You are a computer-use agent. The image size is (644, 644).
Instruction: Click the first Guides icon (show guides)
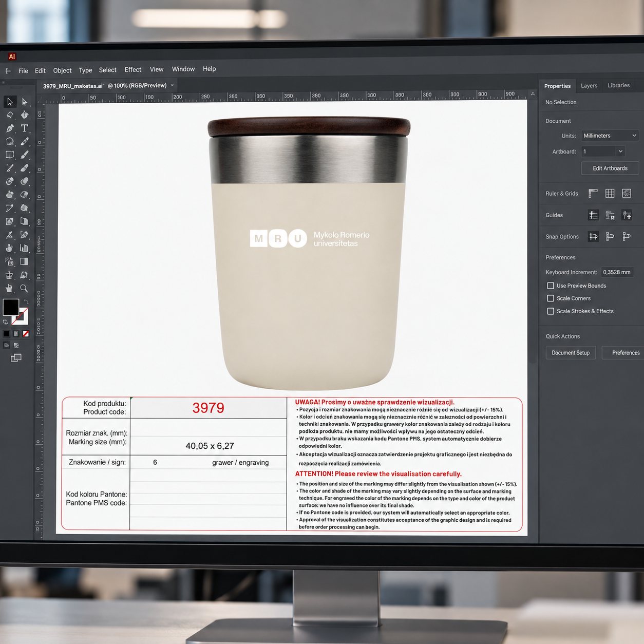click(x=593, y=215)
